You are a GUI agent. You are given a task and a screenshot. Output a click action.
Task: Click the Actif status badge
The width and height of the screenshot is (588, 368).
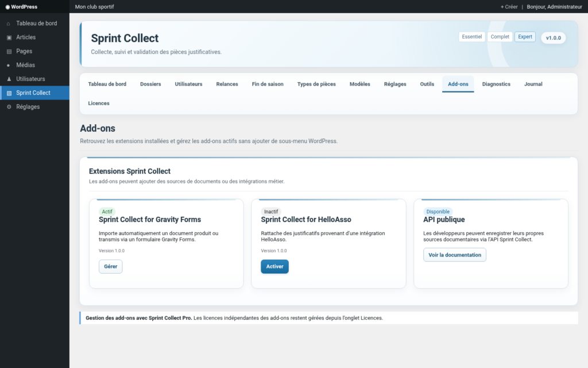[107, 212]
